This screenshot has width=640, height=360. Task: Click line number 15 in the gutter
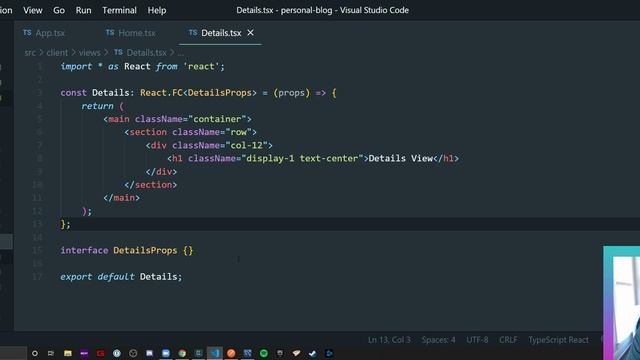pyautogui.click(x=37, y=250)
